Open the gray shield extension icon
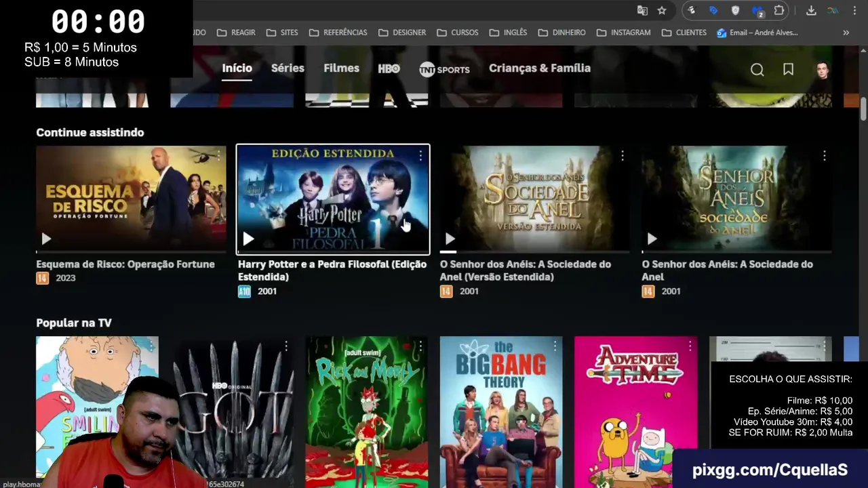This screenshot has height=488, width=868. [735, 10]
